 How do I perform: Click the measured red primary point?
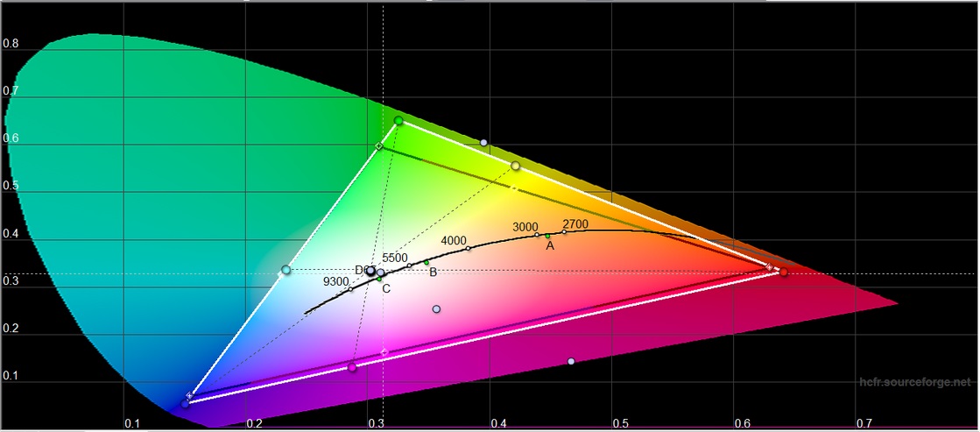pos(783,273)
